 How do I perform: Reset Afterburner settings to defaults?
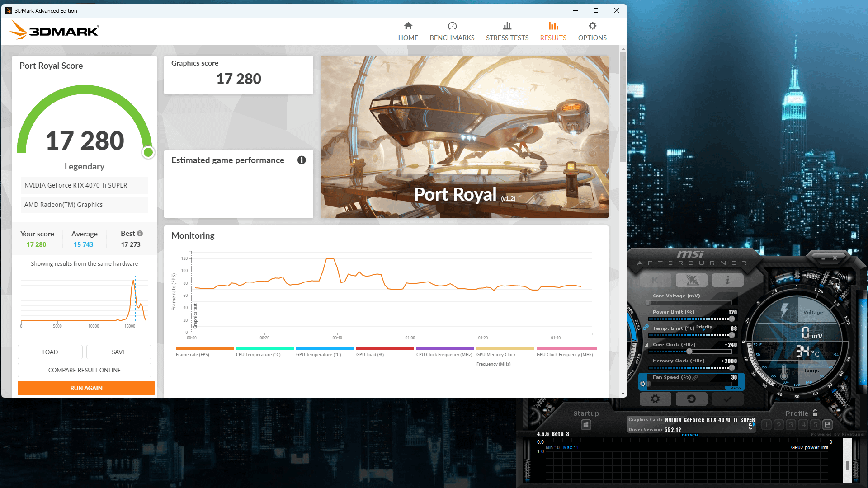tap(692, 399)
